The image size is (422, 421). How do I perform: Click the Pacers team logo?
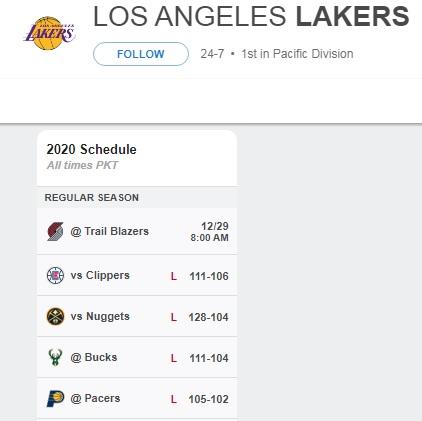[55, 398]
